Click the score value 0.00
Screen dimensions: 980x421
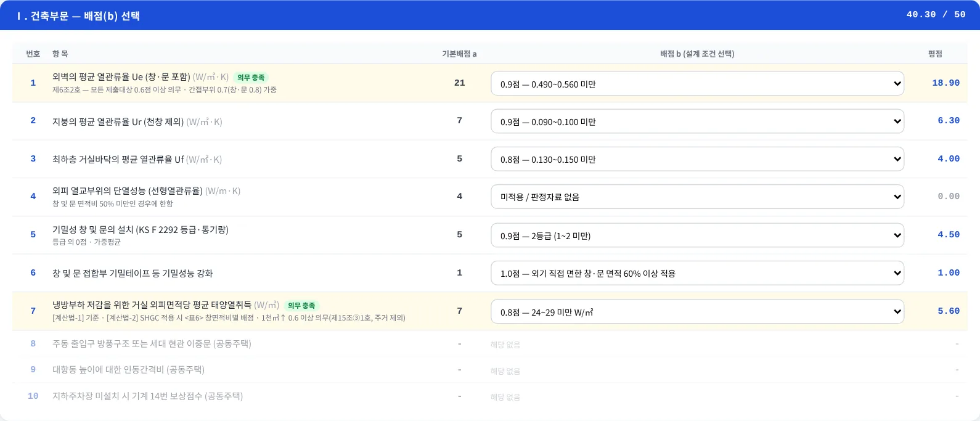pyautogui.click(x=949, y=196)
